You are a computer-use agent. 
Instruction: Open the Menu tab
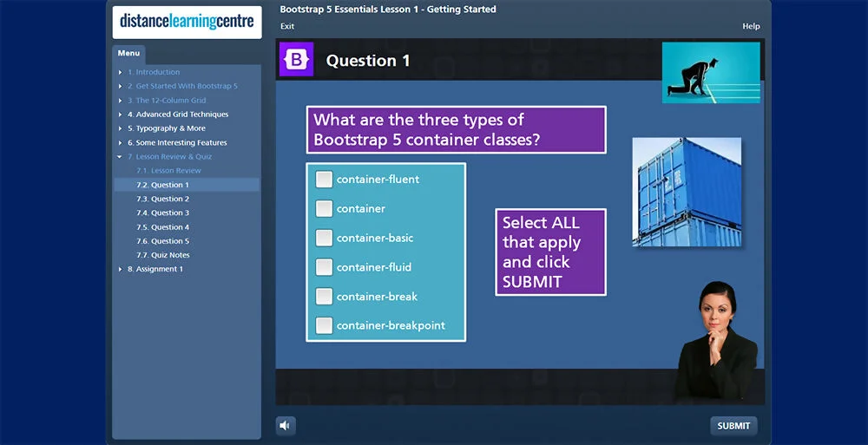[128, 54]
